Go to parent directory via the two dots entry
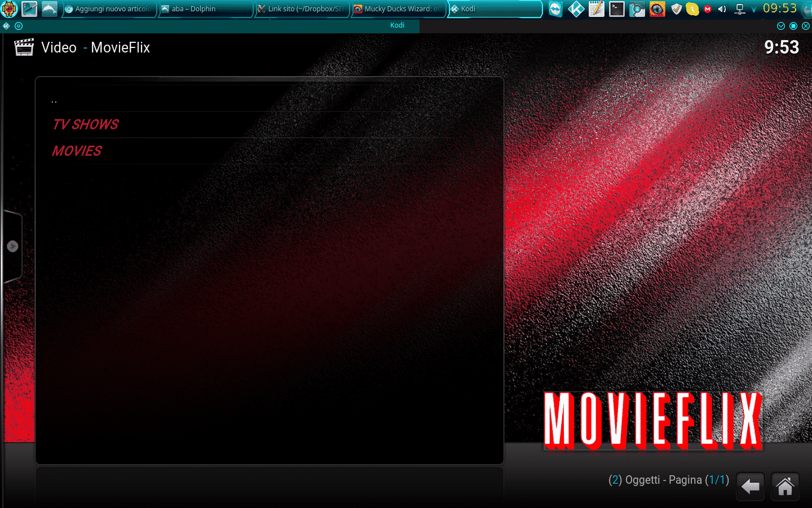 (270, 99)
